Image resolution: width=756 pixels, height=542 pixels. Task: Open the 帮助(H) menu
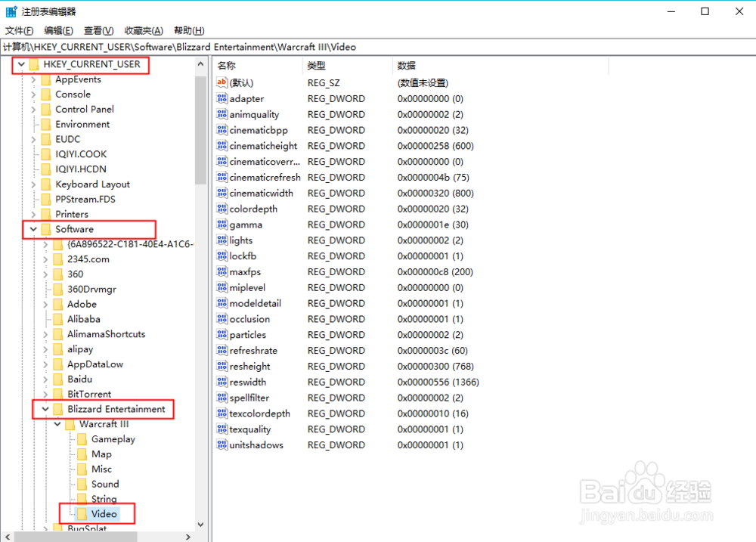pos(190,31)
